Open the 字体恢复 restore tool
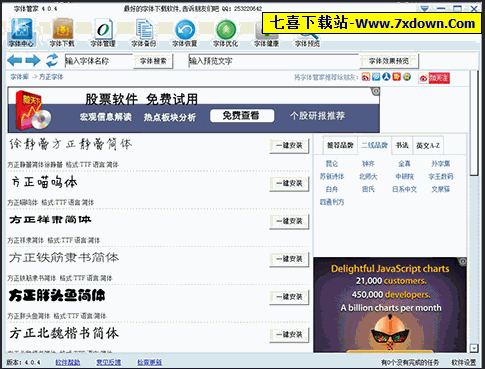 185,33
